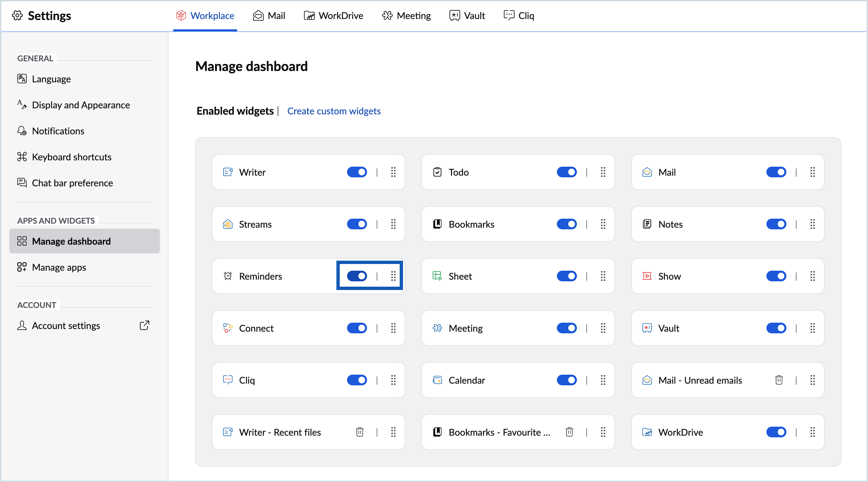Remove the Bookmarks - Favourite widget

569,432
